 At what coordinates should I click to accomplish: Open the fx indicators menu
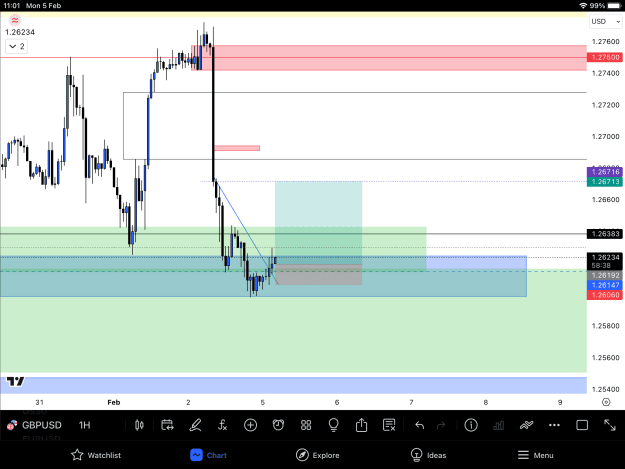[x=222, y=425]
